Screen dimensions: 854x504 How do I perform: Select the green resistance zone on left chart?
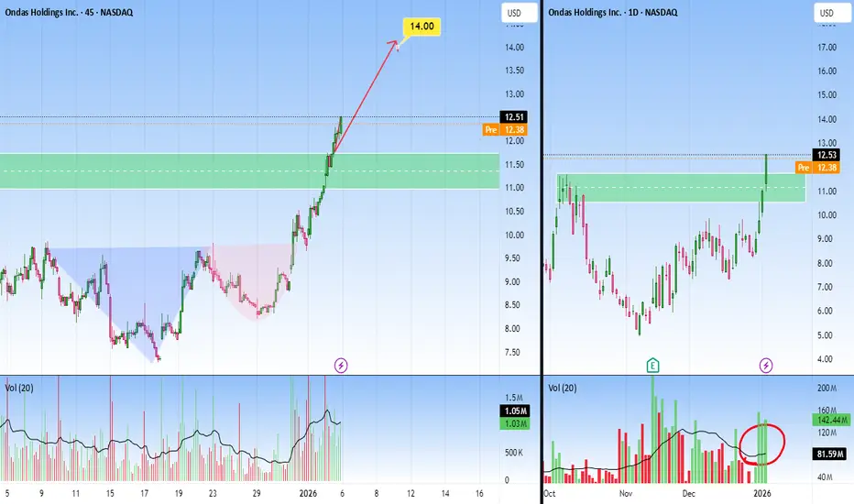point(249,171)
